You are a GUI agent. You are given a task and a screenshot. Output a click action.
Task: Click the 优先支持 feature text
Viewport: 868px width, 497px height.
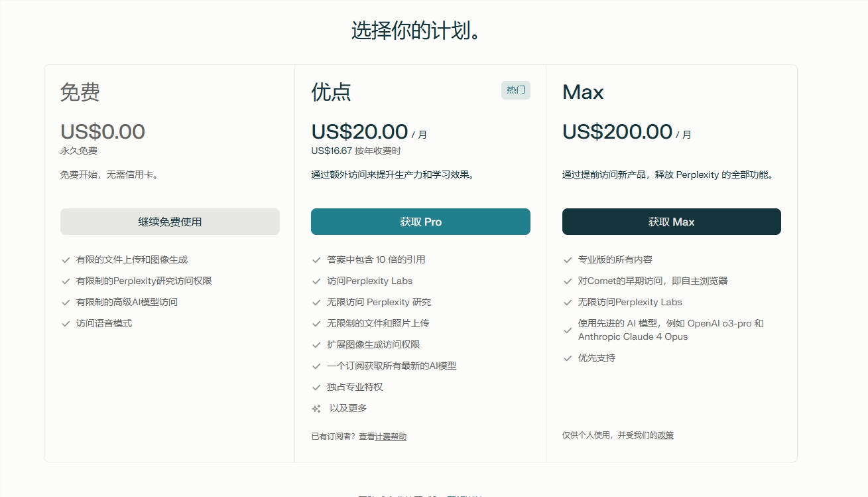597,358
